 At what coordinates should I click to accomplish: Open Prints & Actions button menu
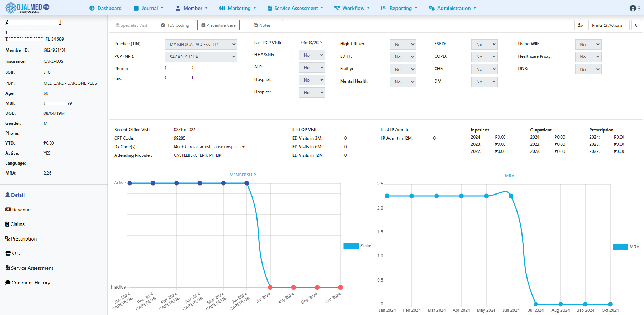coord(609,25)
